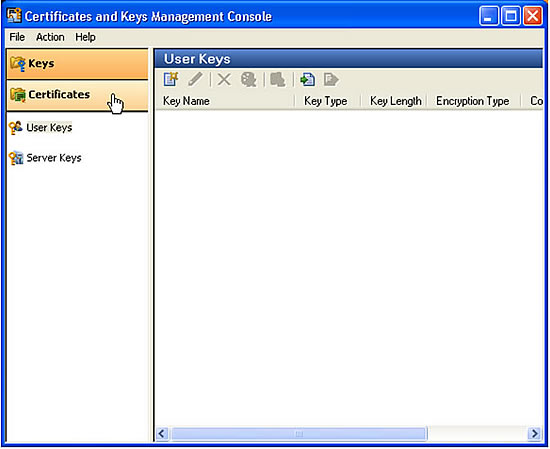Click the New Key toolbar icon
Screen dimensions: 550x449
pos(171,79)
